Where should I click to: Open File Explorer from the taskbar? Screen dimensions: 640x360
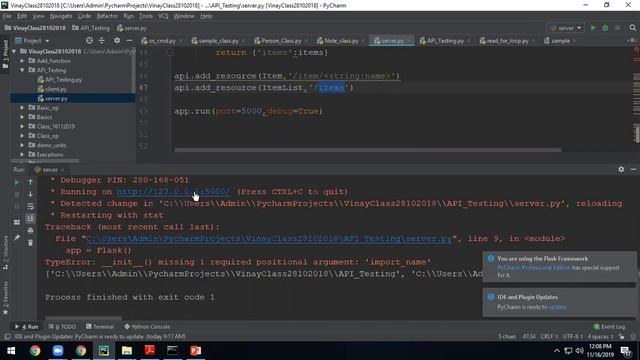[127, 351]
